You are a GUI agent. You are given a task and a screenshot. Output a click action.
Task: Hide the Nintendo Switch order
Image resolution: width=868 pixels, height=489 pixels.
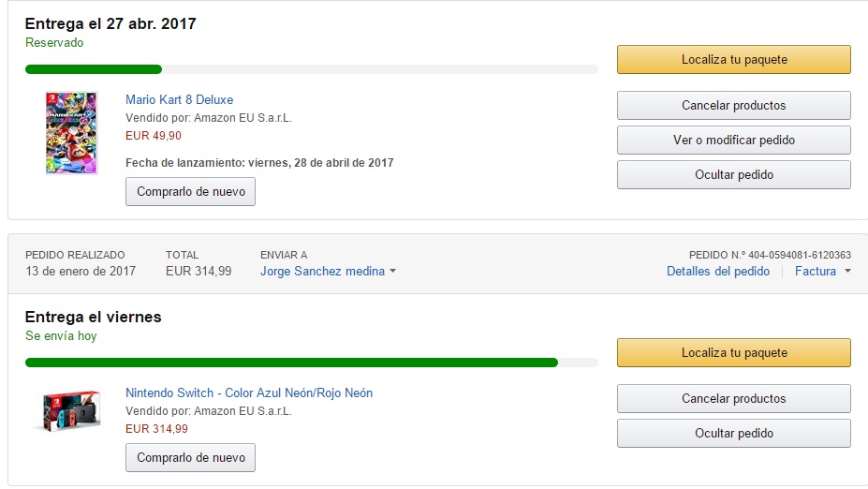tap(733, 434)
